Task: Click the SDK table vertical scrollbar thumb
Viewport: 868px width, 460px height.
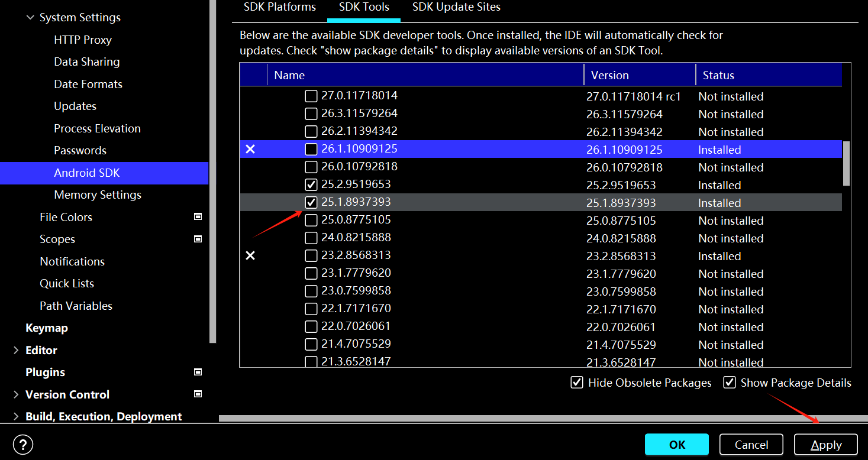Action: [846, 163]
